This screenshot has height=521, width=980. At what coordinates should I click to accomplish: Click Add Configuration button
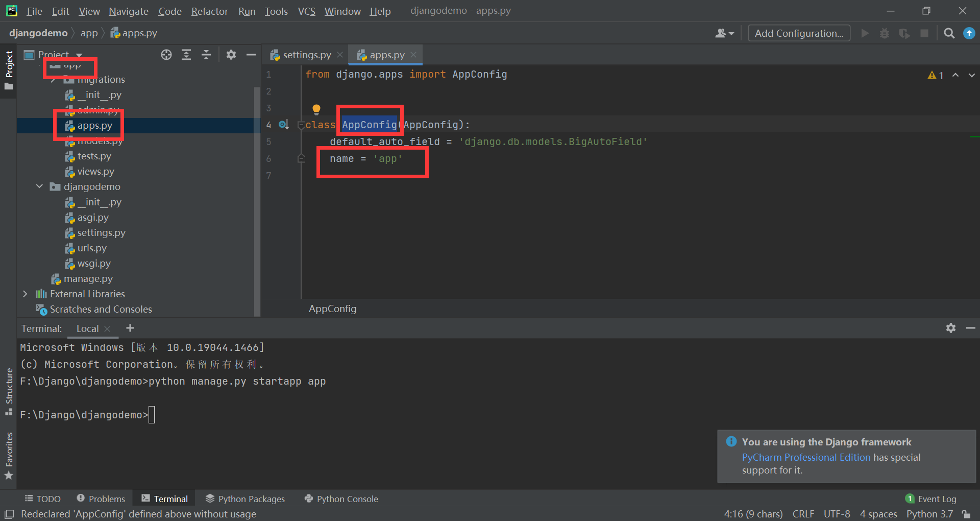799,33
